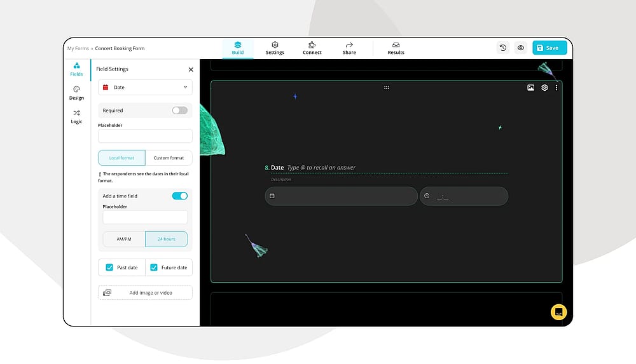Open the Design sidebar panel
Image resolution: width=636 pixels, height=364 pixels.
pos(76,93)
